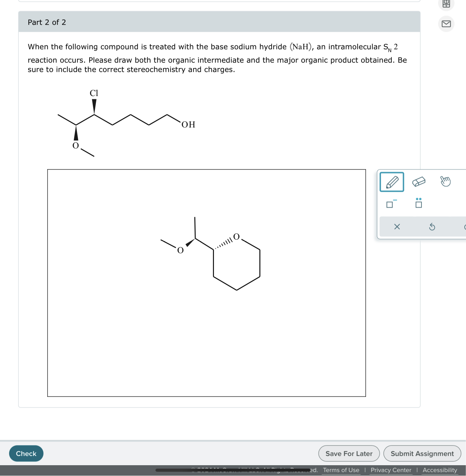Select the eraser tool
Screen dimensions: 466x476
point(419,182)
